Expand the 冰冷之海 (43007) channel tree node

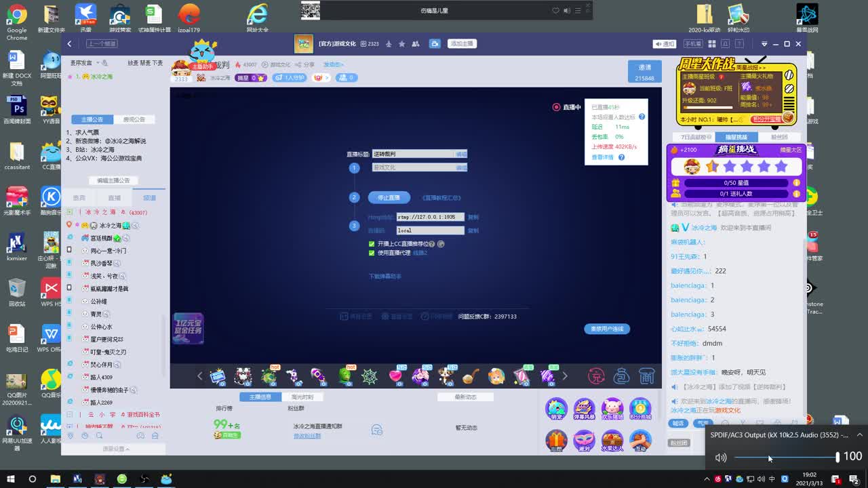[x=71, y=212]
